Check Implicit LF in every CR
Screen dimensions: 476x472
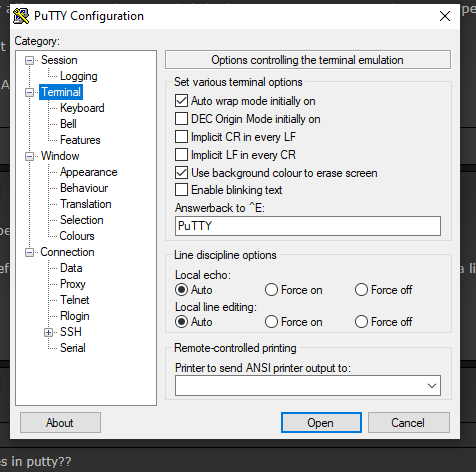click(181, 155)
